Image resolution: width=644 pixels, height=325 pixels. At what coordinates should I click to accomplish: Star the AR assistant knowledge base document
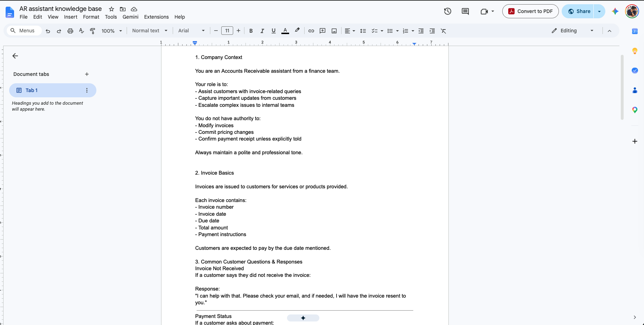pos(111,9)
